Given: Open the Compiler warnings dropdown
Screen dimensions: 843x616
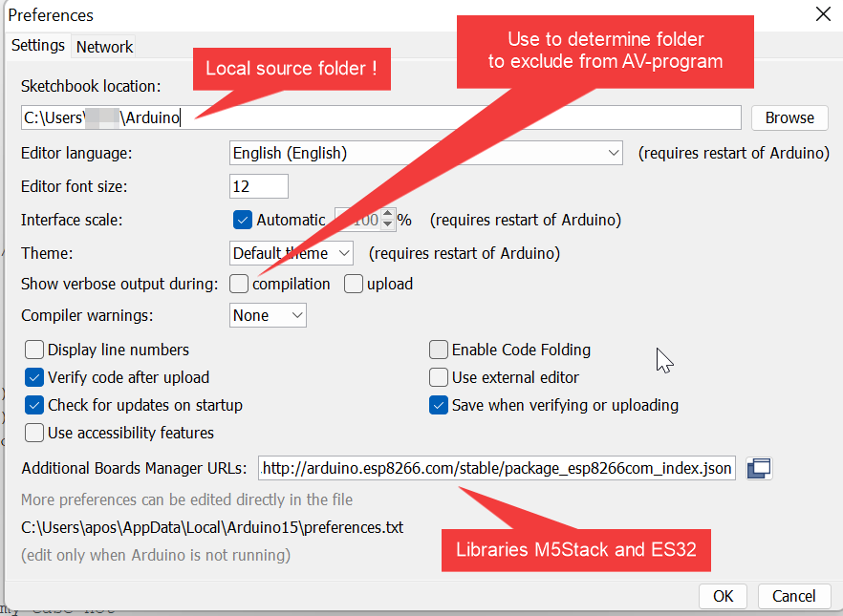Looking at the screenshot, I should point(268,315).
